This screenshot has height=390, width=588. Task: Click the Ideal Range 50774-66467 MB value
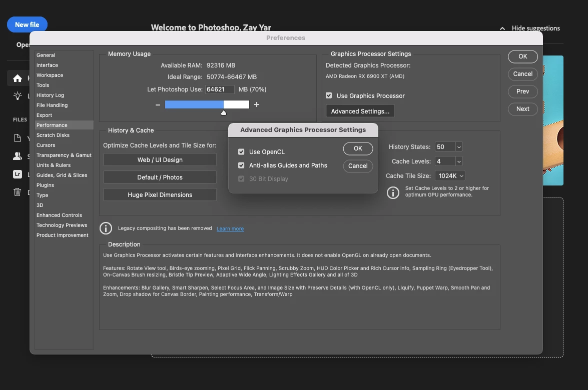pyautogui.click(x=232, y=77)
